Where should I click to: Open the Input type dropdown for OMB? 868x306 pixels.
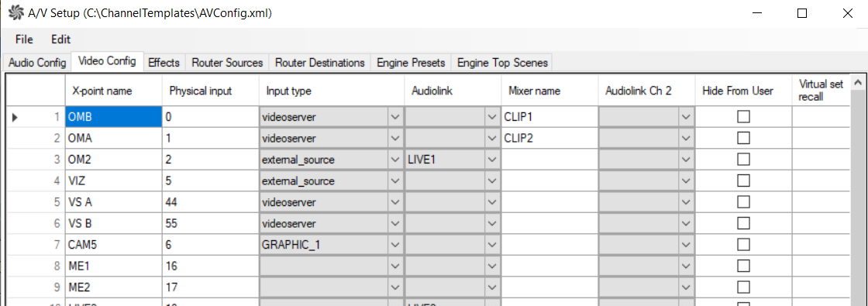394,117
